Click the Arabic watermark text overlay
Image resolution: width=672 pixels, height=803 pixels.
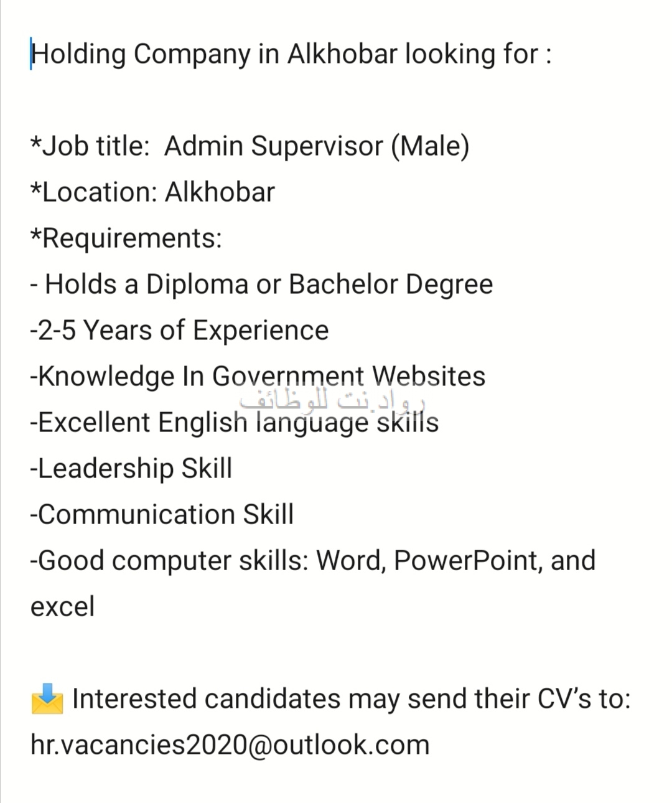coord(333,400)
